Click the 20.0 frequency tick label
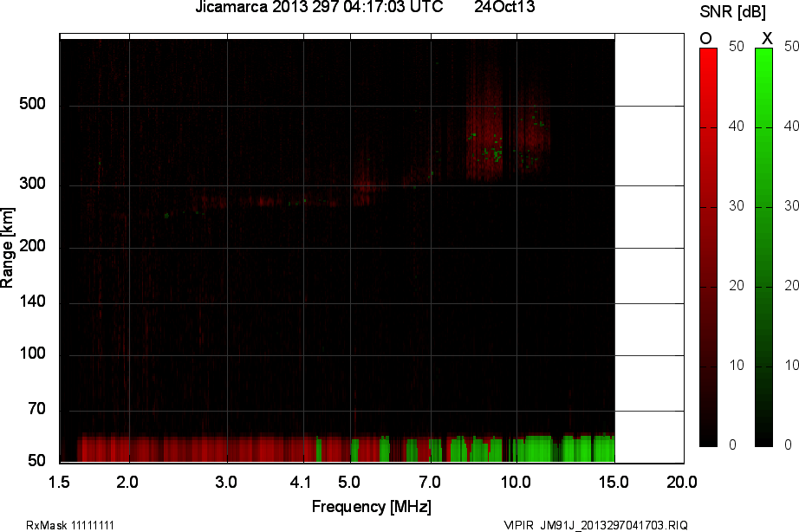 (681, 481)
